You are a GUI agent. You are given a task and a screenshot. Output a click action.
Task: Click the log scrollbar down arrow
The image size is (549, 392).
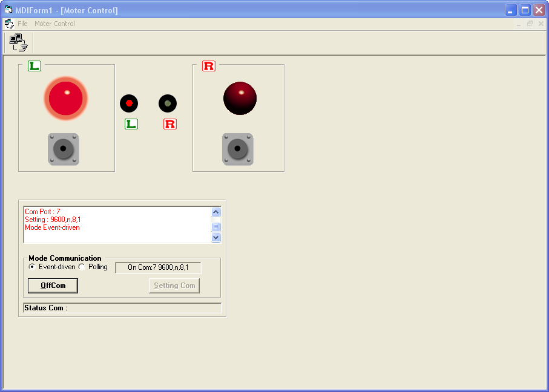coord(215,237)
